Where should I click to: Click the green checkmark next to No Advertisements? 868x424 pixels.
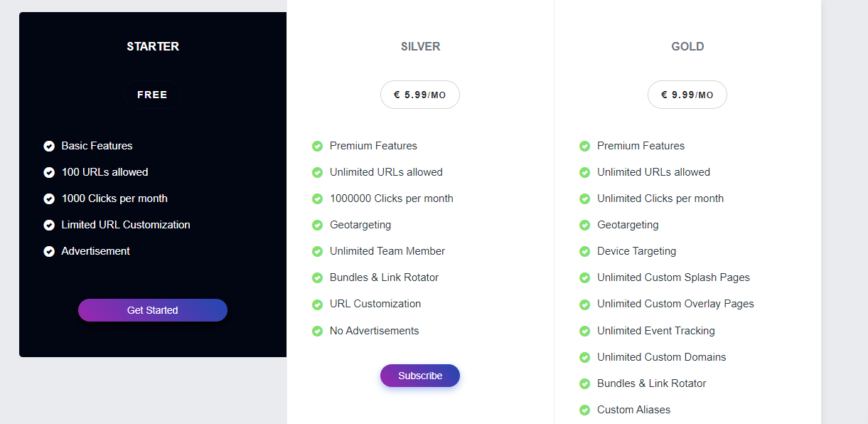(317, 331)
